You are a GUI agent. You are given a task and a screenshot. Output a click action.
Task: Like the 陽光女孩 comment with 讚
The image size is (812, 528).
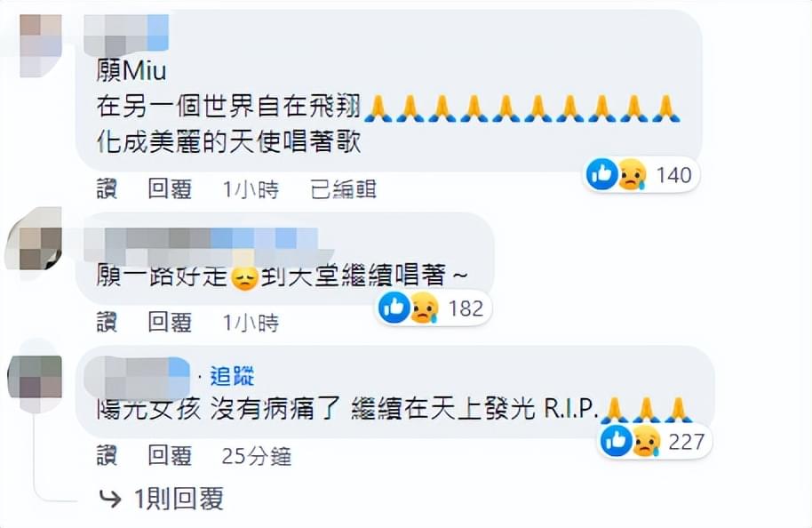click(107, 455)
